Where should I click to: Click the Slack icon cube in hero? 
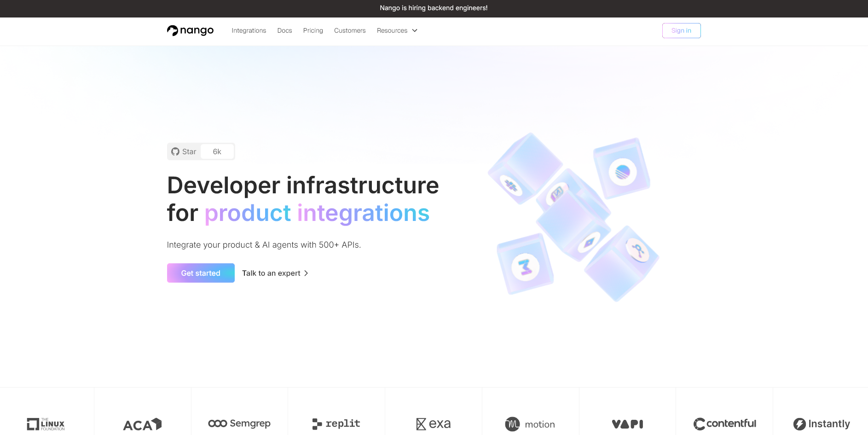(525, 169)
